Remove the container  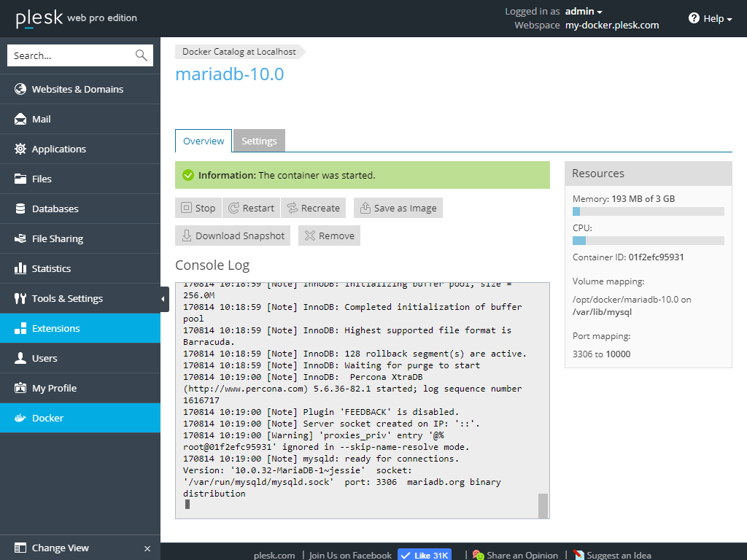point(329,236)
